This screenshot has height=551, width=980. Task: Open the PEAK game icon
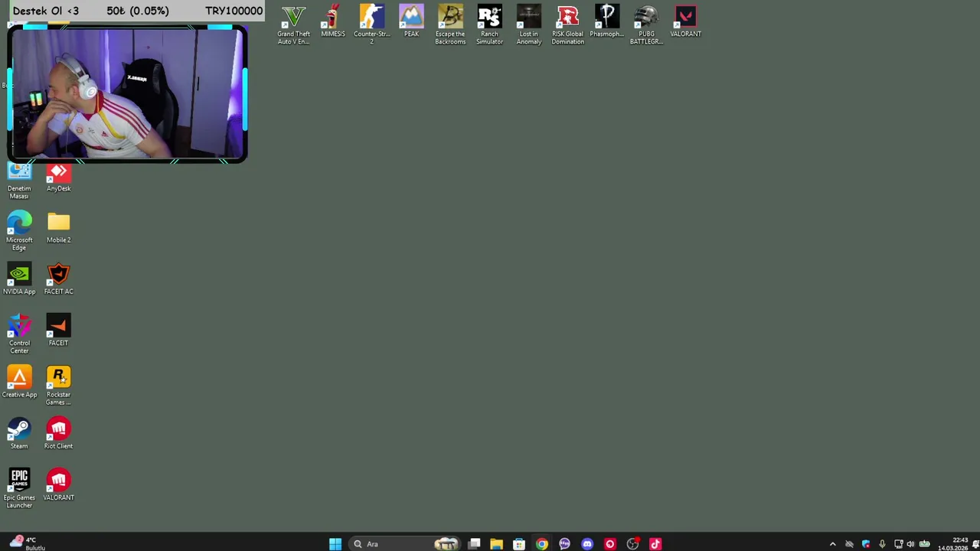[x=411, y=21]
